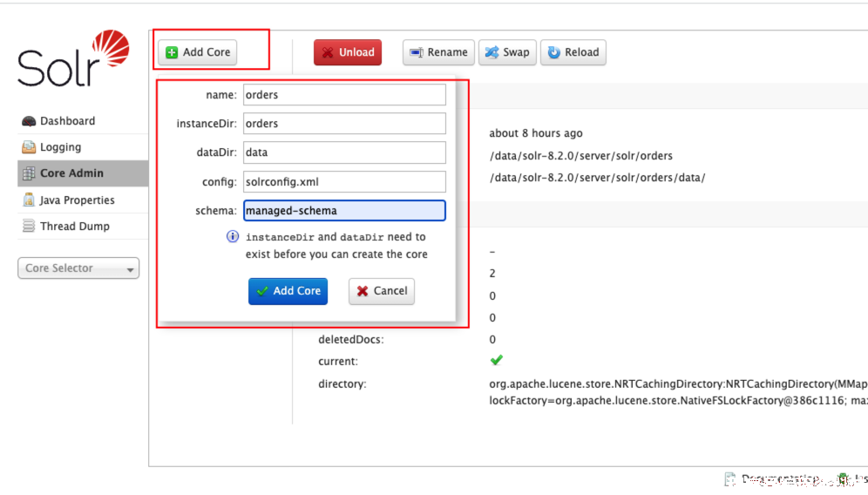
Task: Click the 'about 8 hours ago' text
Action: tap(536, 133)
